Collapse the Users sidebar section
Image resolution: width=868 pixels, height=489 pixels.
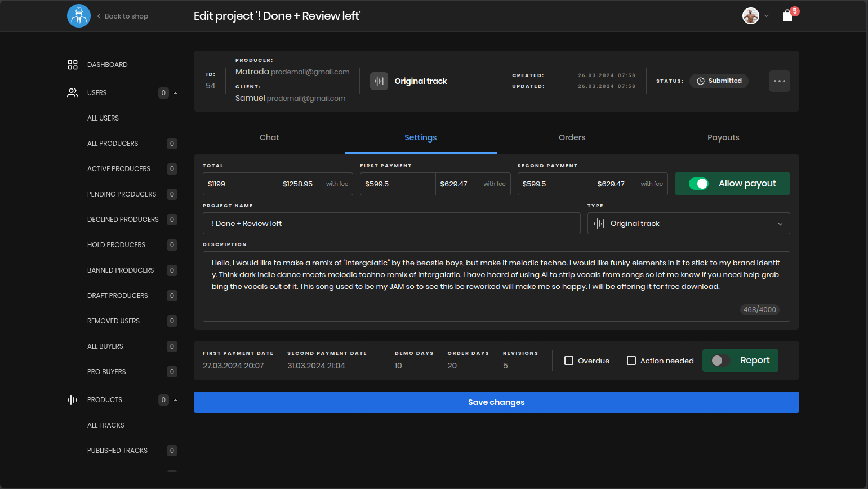point(175,93)
